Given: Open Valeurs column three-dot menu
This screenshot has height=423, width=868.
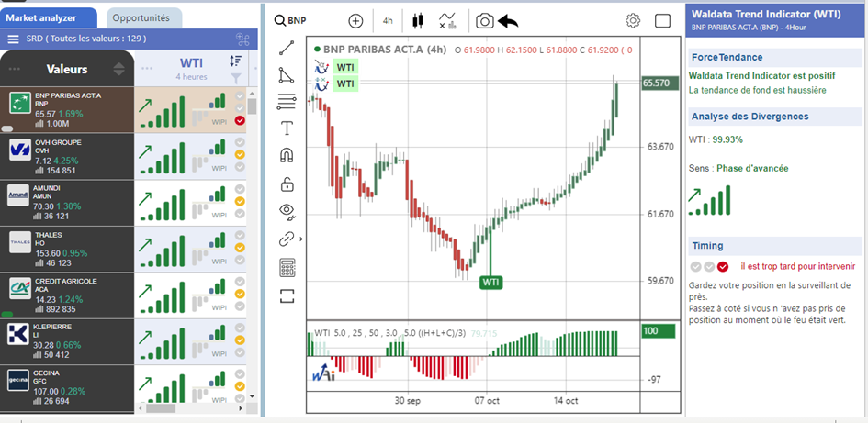Looking at the screenshot, I should coord(15,69).
